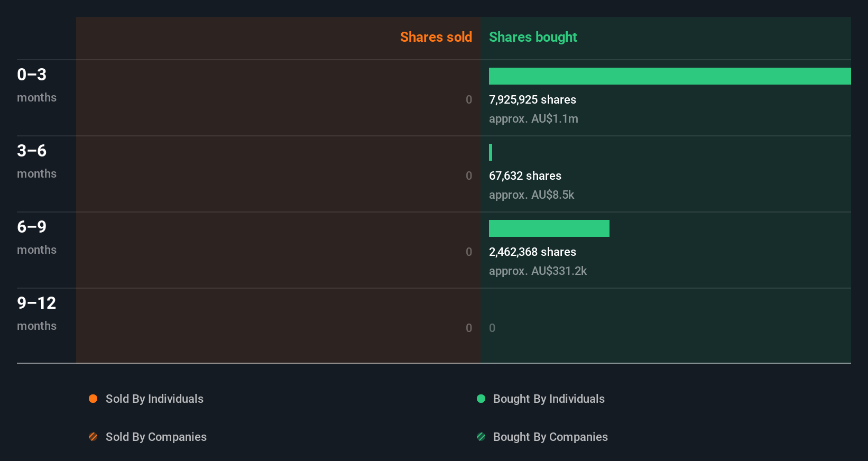Click the shares sold '0' in 3–6 months row

point(469,176)
